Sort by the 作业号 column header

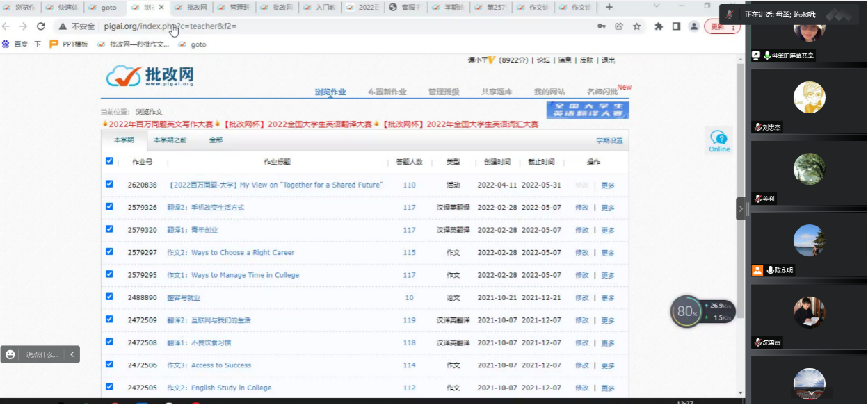[x=141, y=162]
